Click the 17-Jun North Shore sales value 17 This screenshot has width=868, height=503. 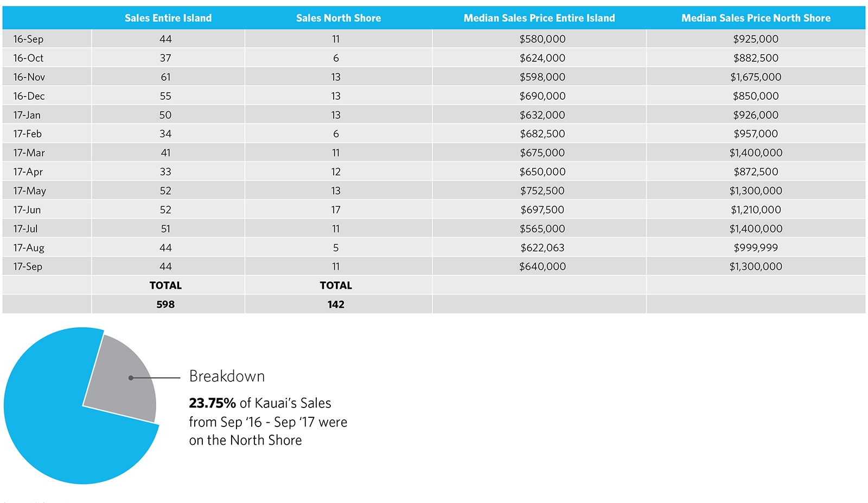(x=336, y=210)
